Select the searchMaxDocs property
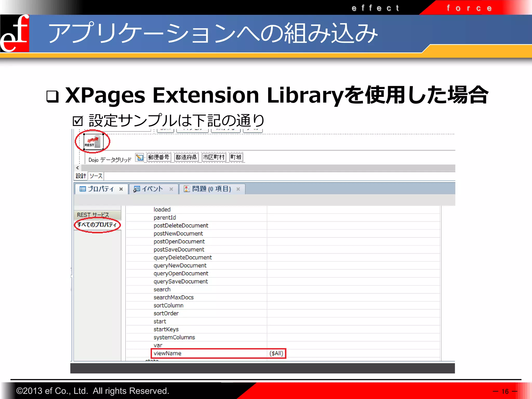The image size is (532, 399). pos(174,297)
